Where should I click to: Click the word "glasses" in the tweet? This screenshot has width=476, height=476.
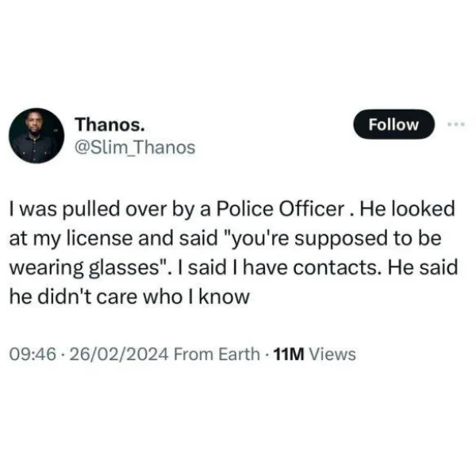coord(125,268)
